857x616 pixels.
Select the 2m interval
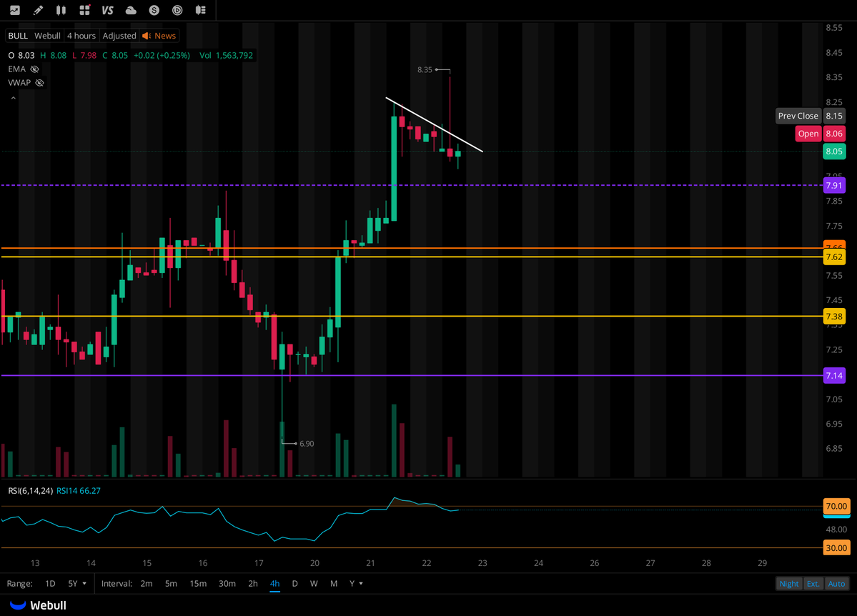[x=147, y=584]
